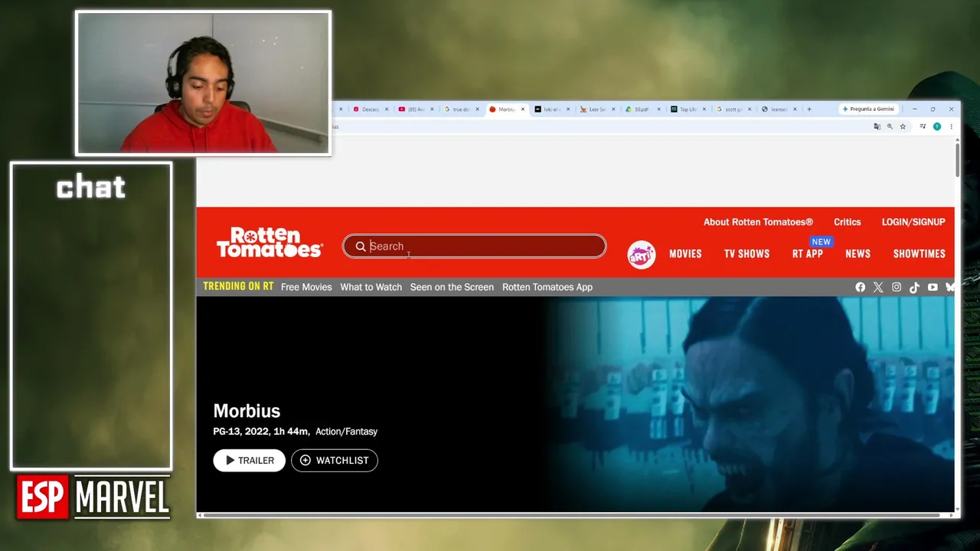
Task: Bookmark this page with the star icon
Action: 903,126
